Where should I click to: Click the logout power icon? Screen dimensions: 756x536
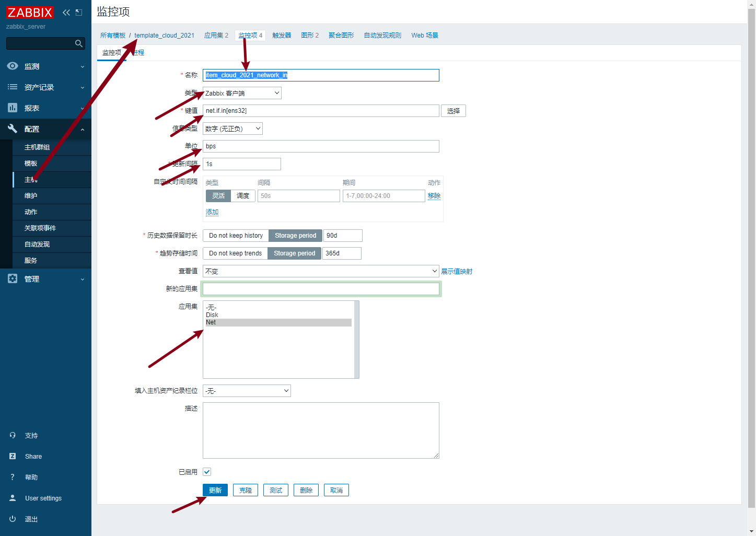tap(13, 519)
